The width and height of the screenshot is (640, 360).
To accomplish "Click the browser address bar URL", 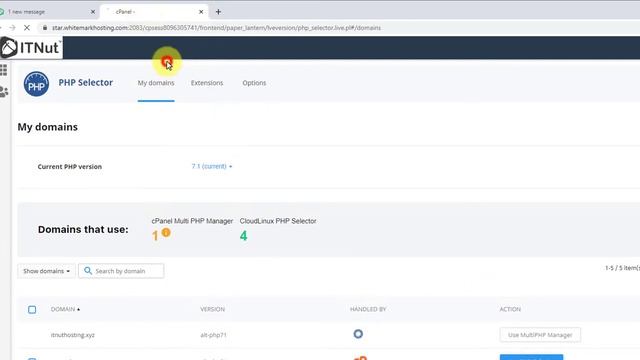I will pyautogui.click(x=216, y=28).
